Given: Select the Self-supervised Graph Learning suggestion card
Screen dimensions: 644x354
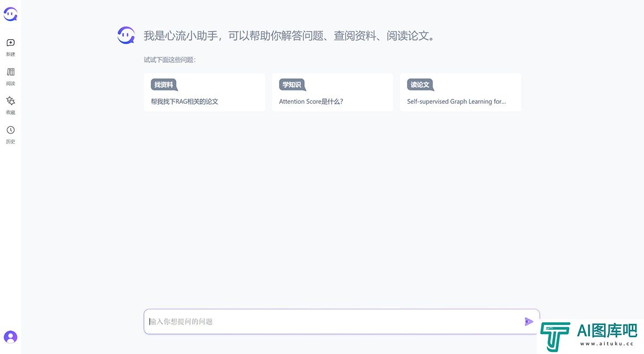Looking at the screenshot, I should [x=460, y=92].
